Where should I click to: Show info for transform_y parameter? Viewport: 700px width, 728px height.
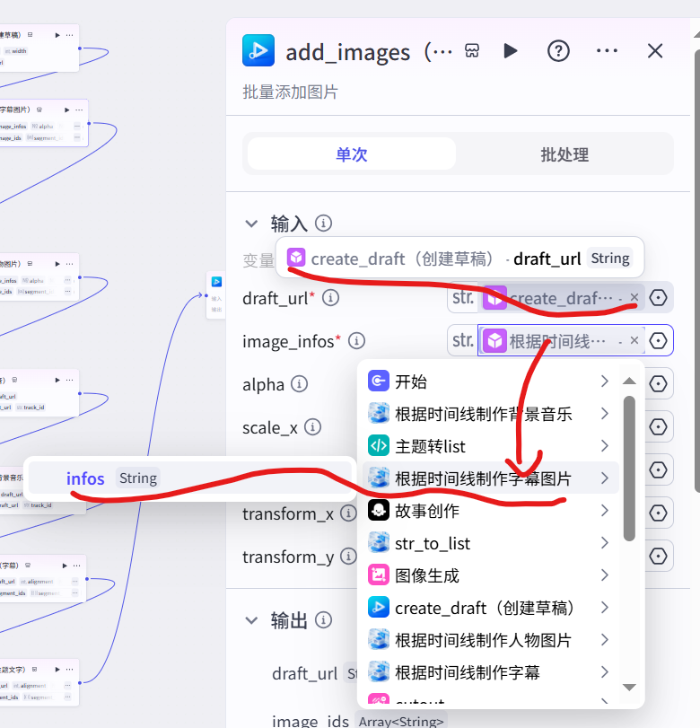click(x=348, y=557)
